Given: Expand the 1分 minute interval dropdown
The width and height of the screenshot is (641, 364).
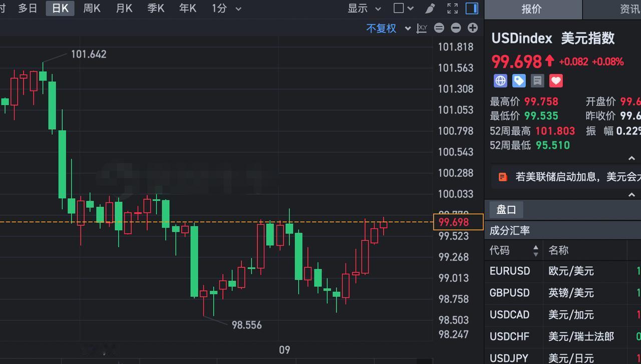Looking at the screenshot, I should pyautogui.click(x=226, y=8).
